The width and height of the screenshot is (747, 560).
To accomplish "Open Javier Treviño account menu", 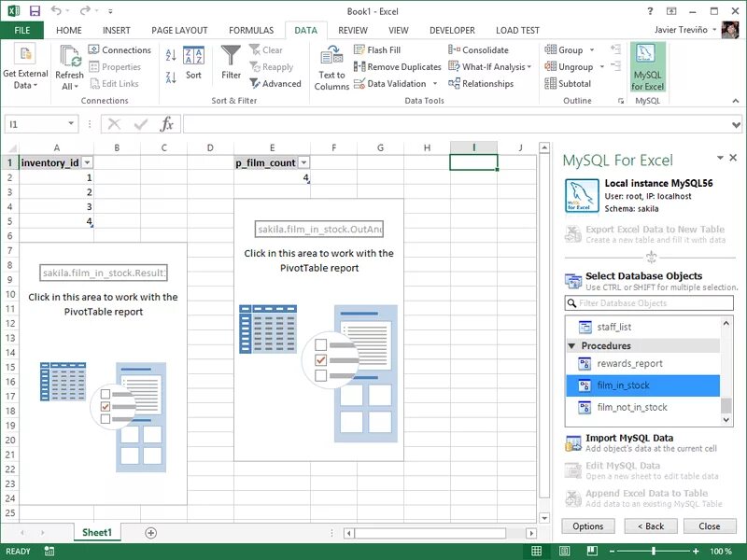I will point(685,30).
